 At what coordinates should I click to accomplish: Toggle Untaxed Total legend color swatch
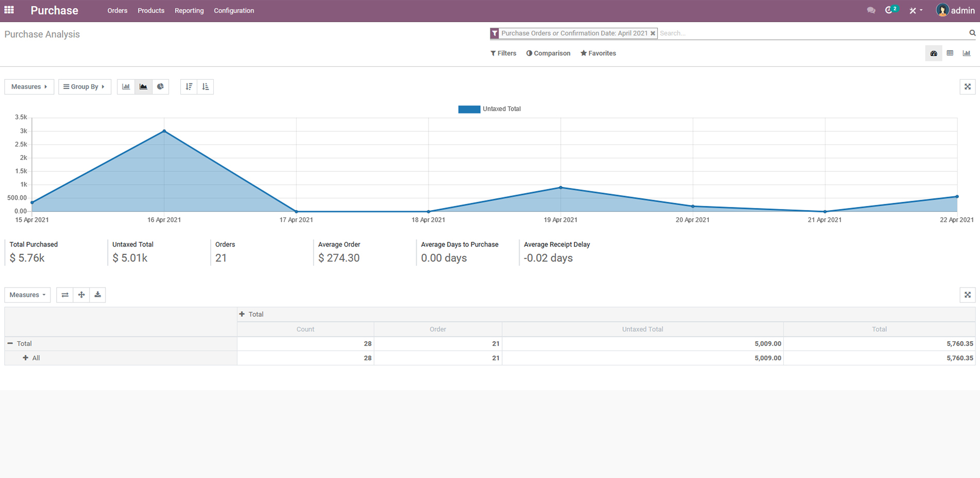[469, 109]
